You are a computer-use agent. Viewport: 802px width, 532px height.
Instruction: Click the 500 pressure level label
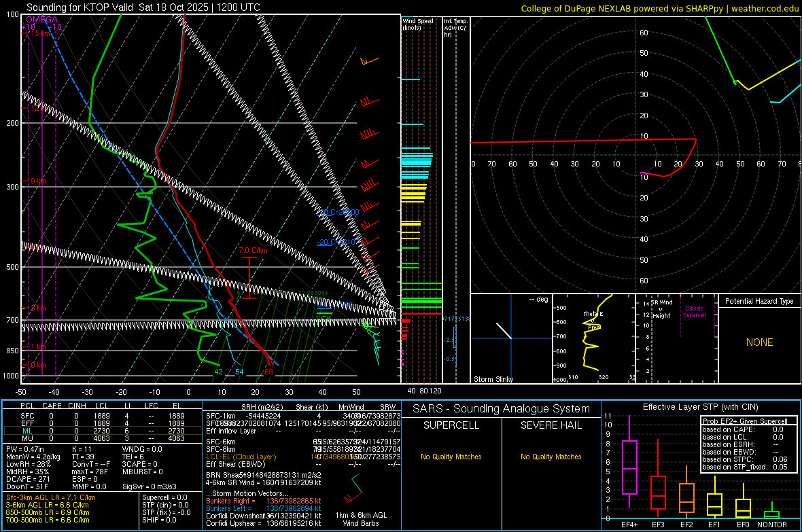tap(12, 267)
